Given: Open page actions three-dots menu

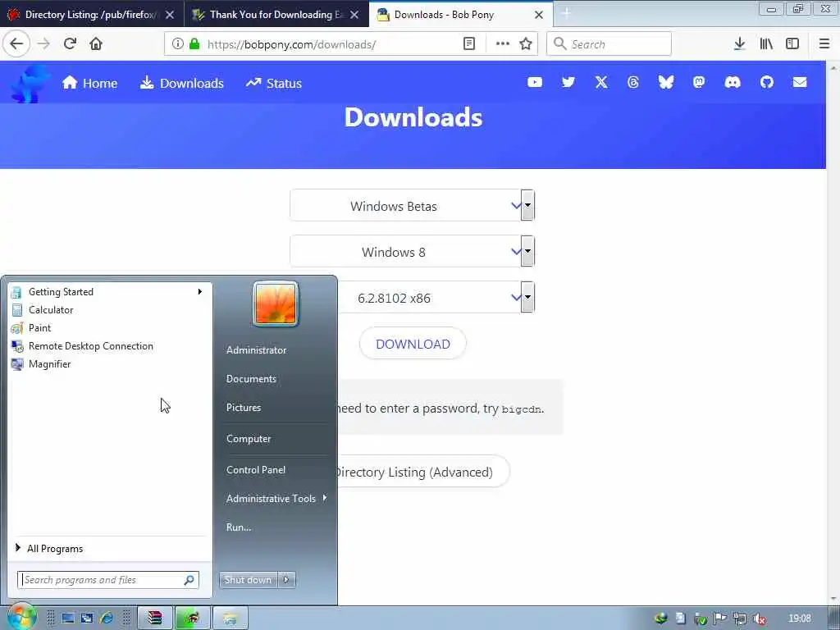Looking at the screenshot, I should 503,44.
